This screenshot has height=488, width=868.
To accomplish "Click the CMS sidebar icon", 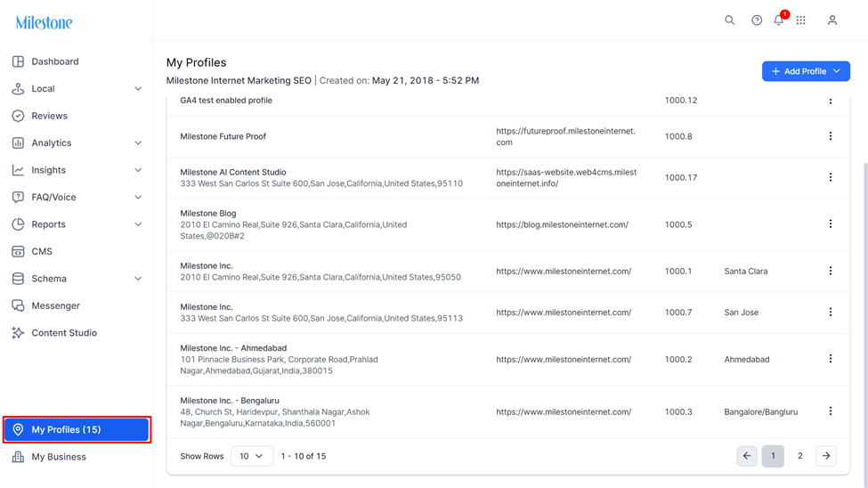I will click(18, 251).
